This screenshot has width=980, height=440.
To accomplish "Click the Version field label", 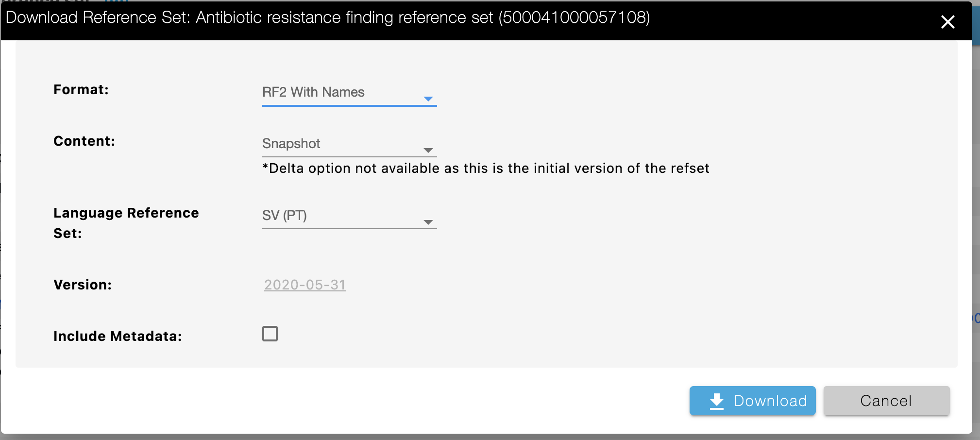I will (83, 285).
